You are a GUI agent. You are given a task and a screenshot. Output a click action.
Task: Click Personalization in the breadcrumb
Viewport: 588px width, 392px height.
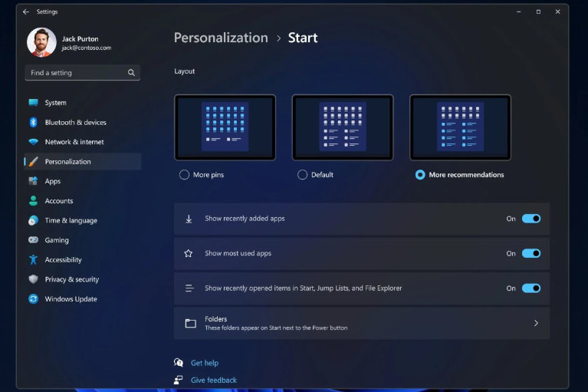click(x=221, y=38)
